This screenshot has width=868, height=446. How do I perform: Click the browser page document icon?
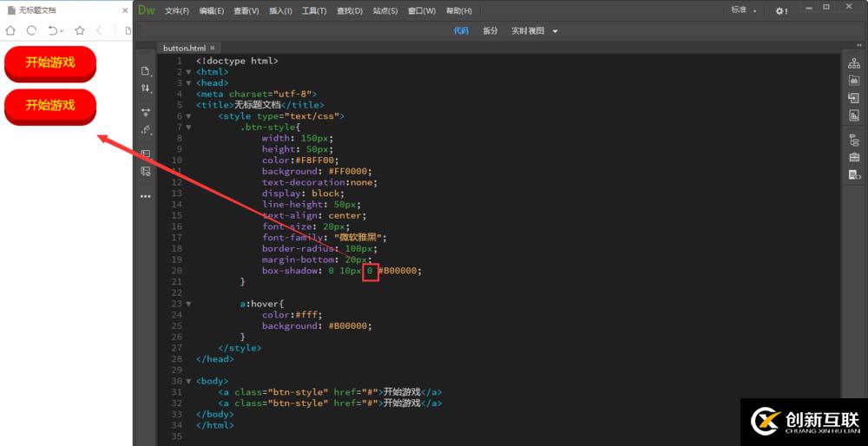pos(128,30)
